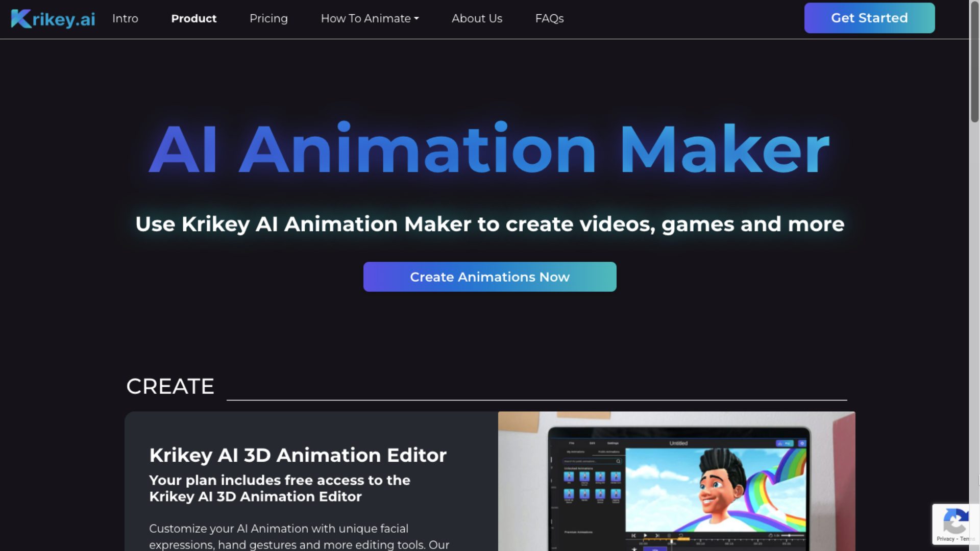
Task: Open the settings gear icon in the editor
Action: [x=802, y=443]
